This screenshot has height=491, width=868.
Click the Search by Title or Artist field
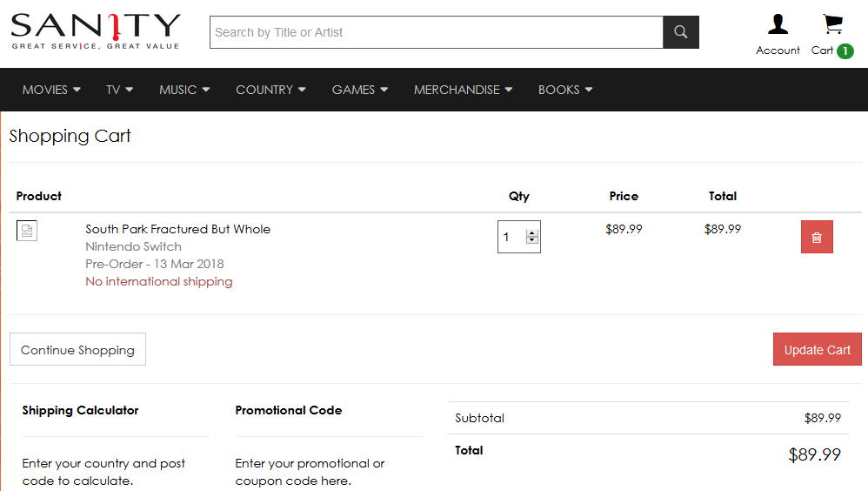pyautogui.click(x=437, y=32)
